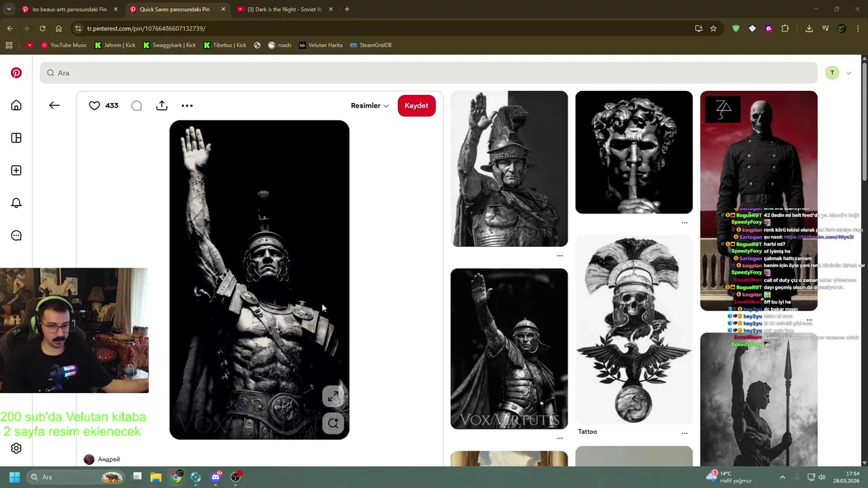Screen dimensions: 868x488
Task: Close the les beaux-arts tab
Action: (x=115, y=9)
